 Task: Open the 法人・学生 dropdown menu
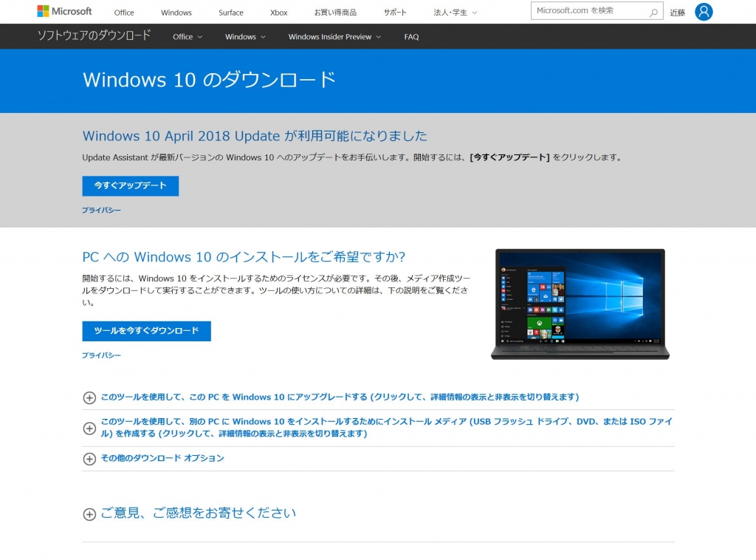455,13
